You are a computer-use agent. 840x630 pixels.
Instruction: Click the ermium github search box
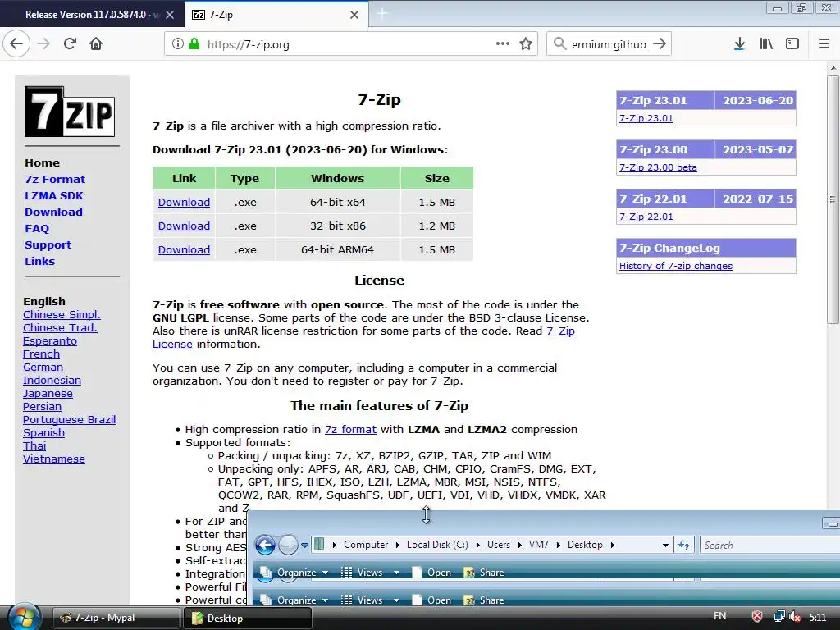tap(609, 44)
